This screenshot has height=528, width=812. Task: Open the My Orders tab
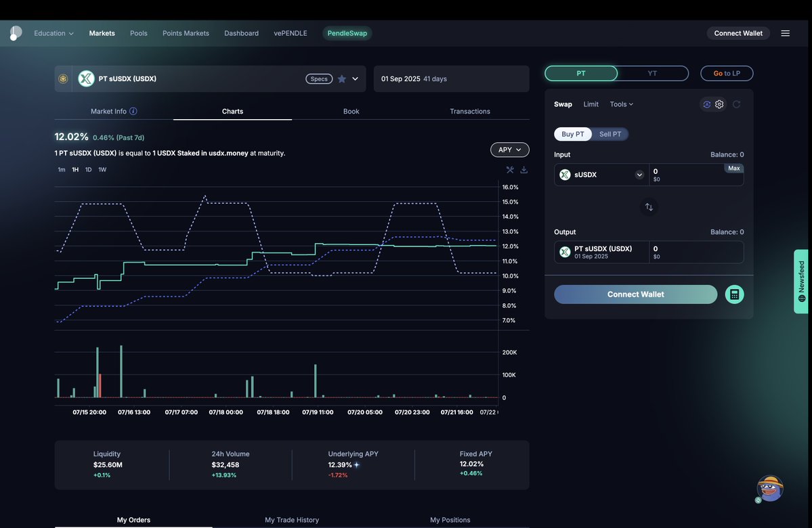pos(133,520)
